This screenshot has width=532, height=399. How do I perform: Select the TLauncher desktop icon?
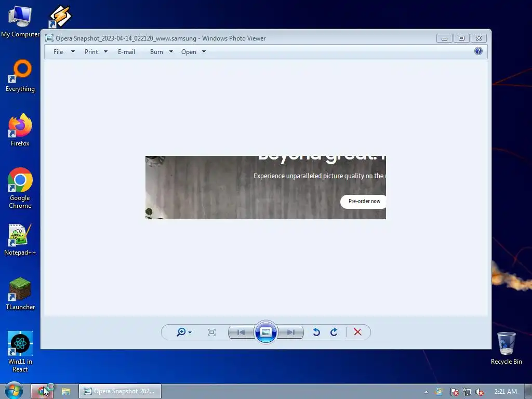pyautogui.click(x=20, y=294)
